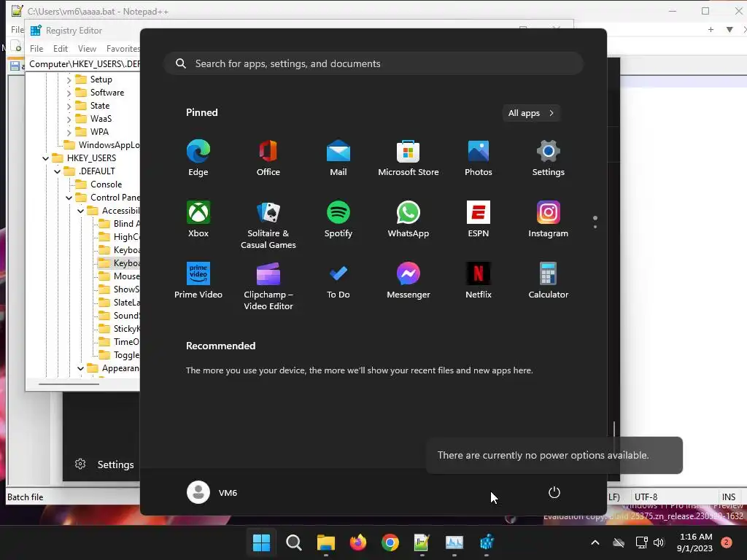Open the Instagram app icon
Viewport: 747px width, 560px height.
549,219
